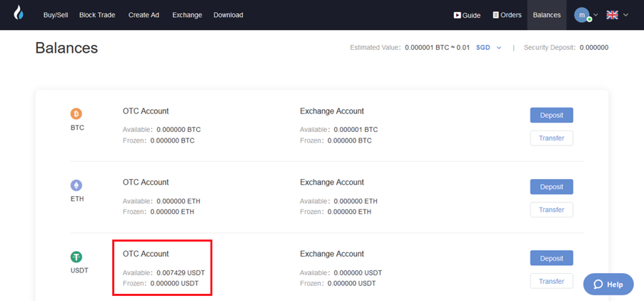The width and height of the screenshot is (644, 301).
Task: Click the purple ETH coin icon
Action: coord(76,185)
